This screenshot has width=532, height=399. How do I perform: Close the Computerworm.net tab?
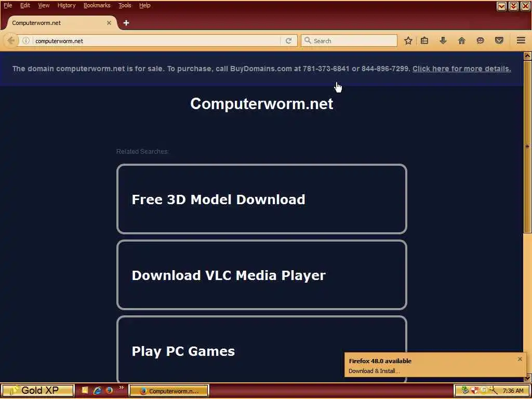click(109, 23)
